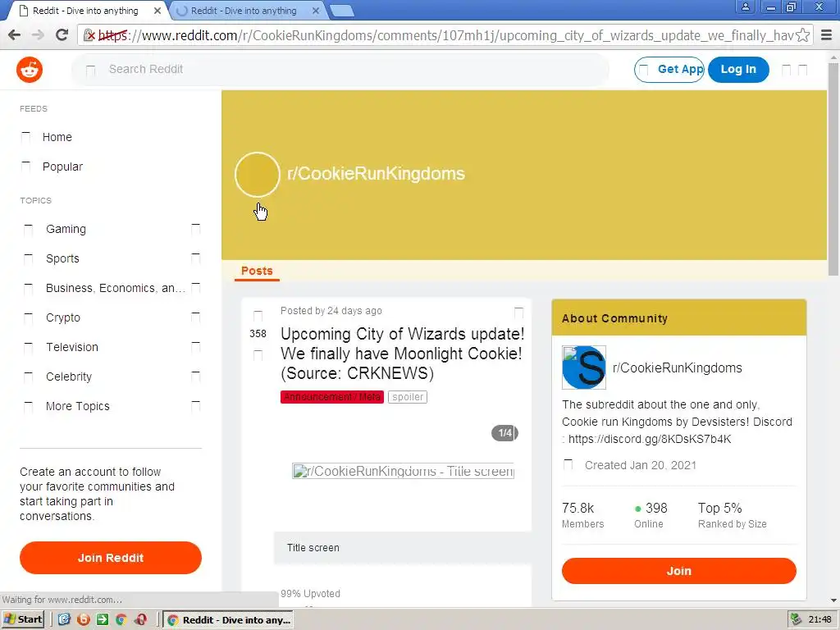This screenshot has width=840, height=630.
Task: Switch to the second loading Reddit tab
Action: click(244, 11)
